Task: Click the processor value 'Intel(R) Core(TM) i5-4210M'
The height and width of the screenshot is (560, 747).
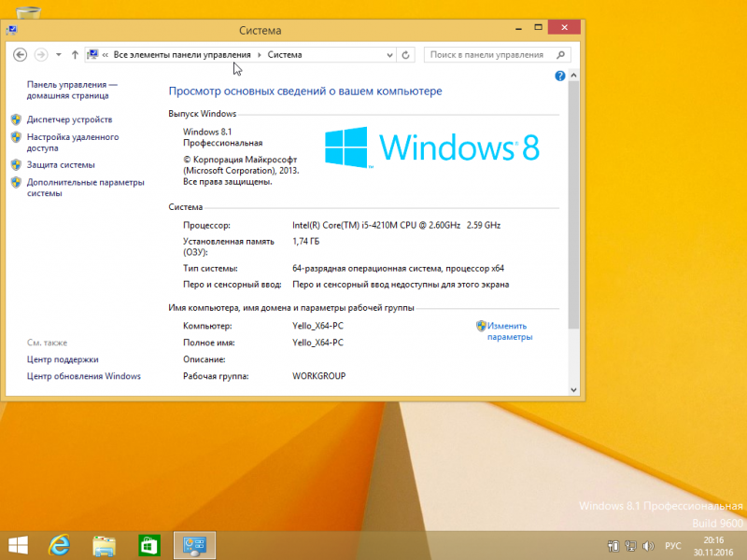Action: [x=396, y=225]
